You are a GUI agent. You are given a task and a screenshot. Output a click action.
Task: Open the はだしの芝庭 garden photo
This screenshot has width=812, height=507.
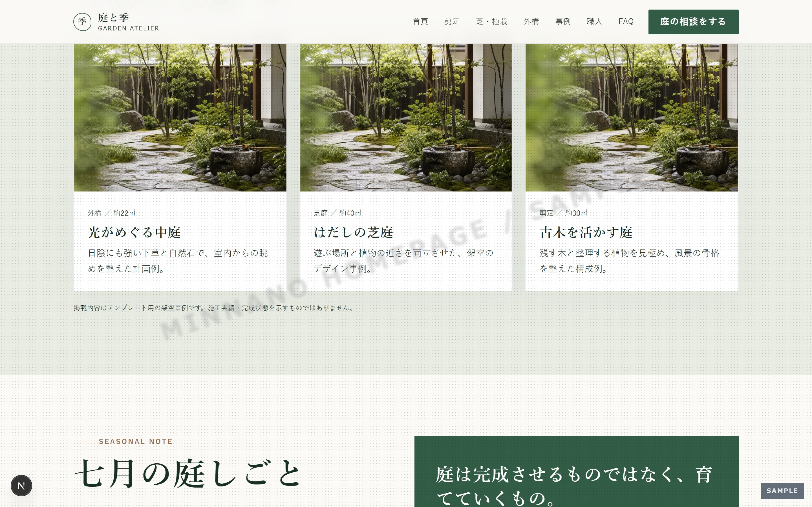pyautogui.click(x=406, y=117)
